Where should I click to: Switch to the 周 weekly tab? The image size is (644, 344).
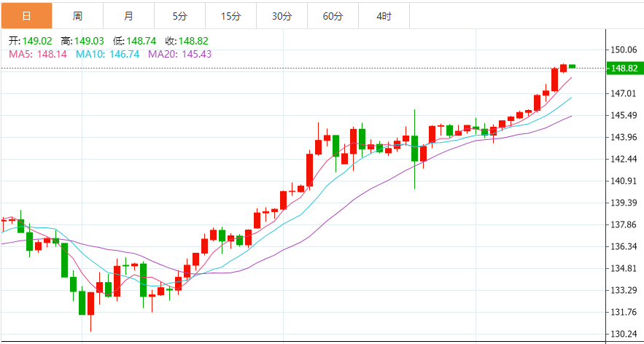point(77,16)
